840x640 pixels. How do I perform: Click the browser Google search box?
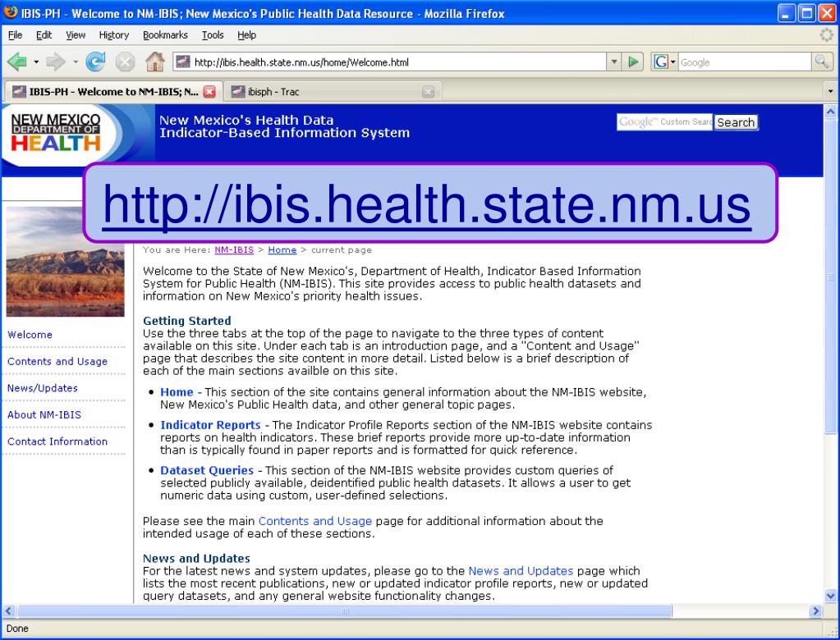745,62
